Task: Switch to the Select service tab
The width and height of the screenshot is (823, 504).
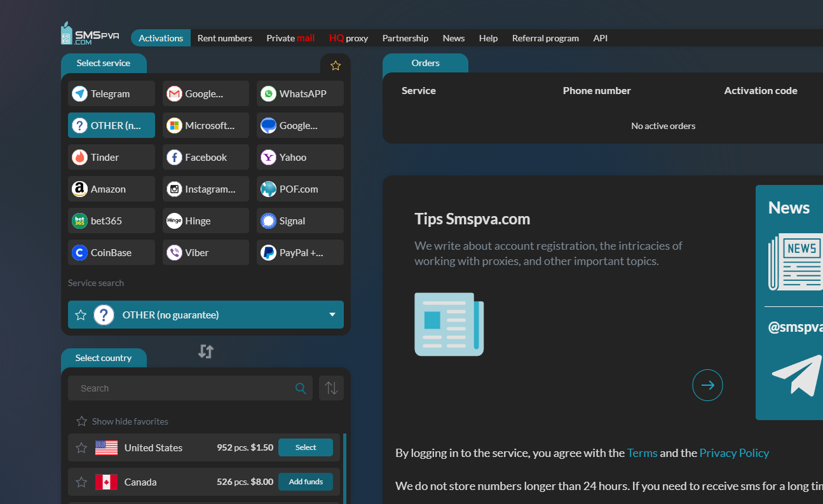Action: [x=104, y=63]
